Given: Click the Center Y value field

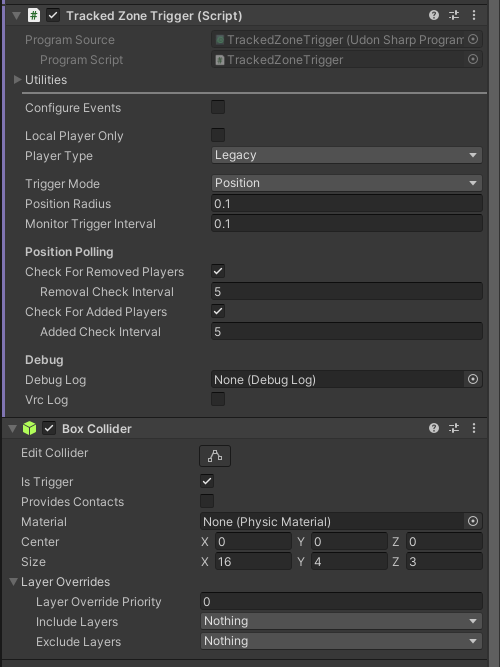Looking at the screenshot, I should coord(349,542).
